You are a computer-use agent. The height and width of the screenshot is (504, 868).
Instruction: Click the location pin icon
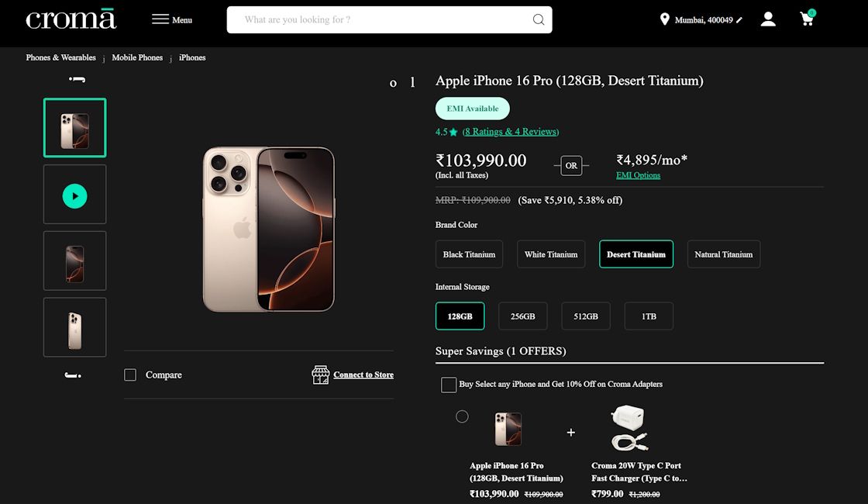(x=664, y=19)
